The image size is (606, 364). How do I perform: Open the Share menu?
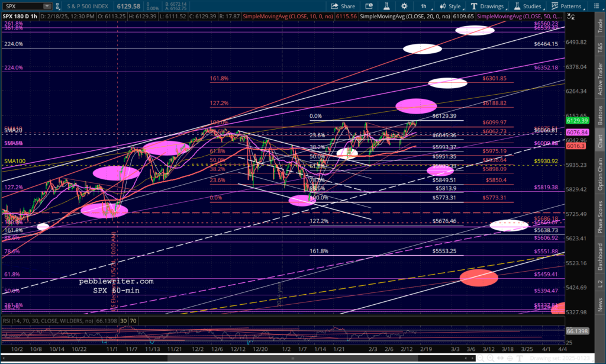click(343, 6)
